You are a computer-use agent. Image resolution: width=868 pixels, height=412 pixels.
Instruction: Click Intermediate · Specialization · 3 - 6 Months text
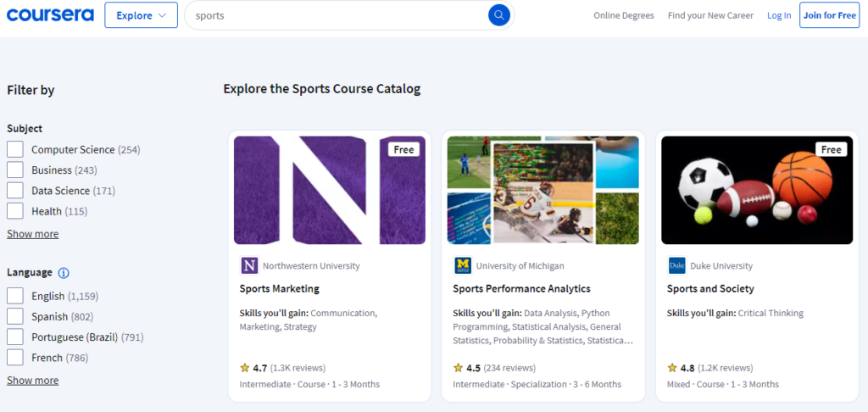[x=537, y=384]
